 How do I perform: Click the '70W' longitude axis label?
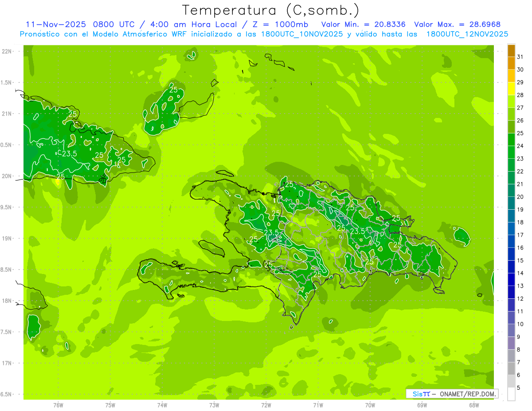pyautogui.click(x=370, y=405)
